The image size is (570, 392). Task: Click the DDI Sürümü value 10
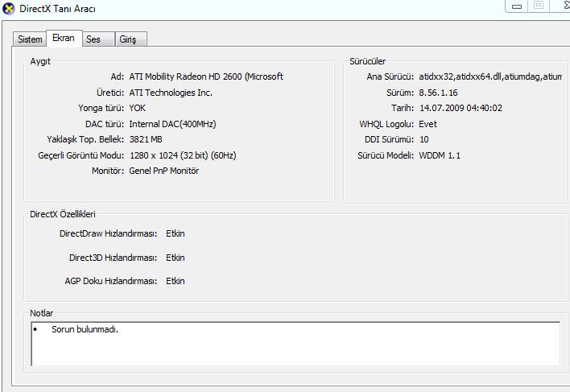423,139
